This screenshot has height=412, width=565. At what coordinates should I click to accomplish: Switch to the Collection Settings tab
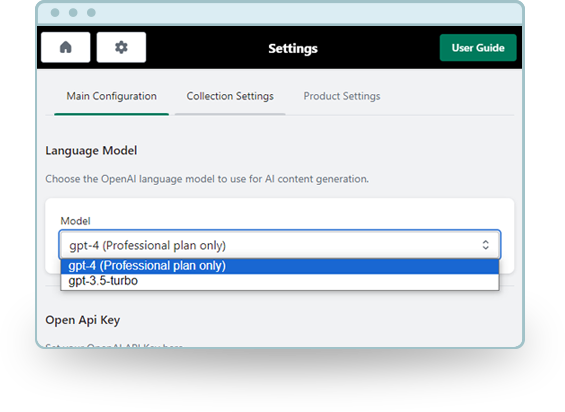230,96
